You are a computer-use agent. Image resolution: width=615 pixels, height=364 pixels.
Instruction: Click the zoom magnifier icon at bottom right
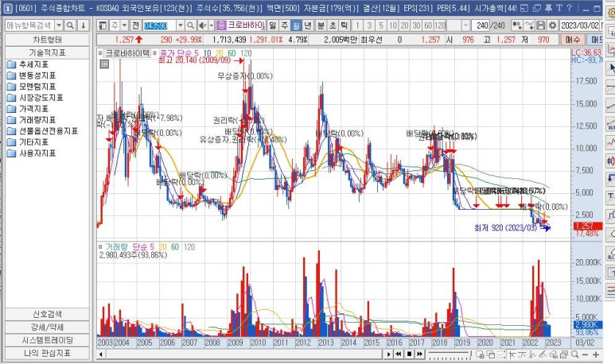(574, 354)
